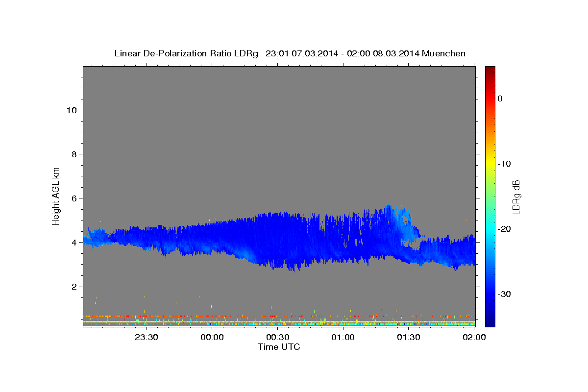Click the 02:00 time tick label
This screenshot has width=588, height=392.
[x=474, y=337]
